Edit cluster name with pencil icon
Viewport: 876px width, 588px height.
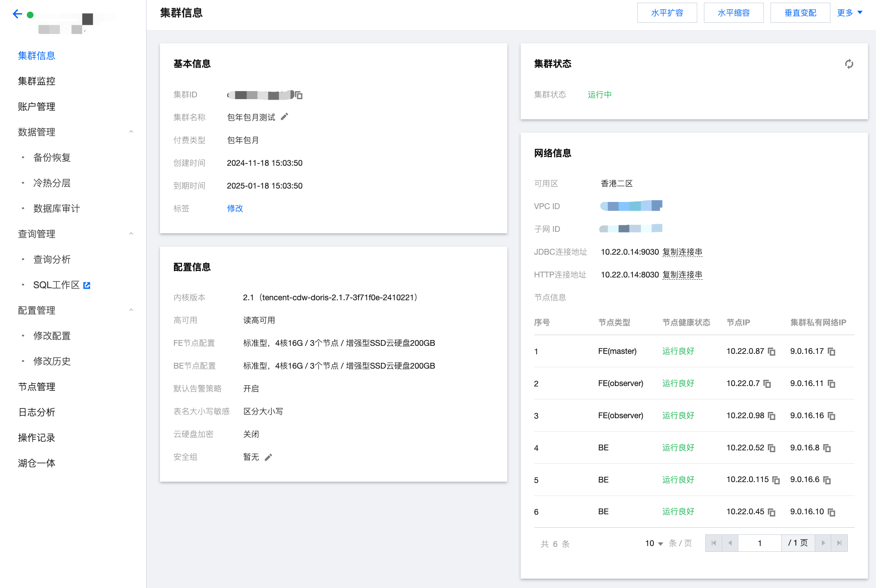click(285, 117)
